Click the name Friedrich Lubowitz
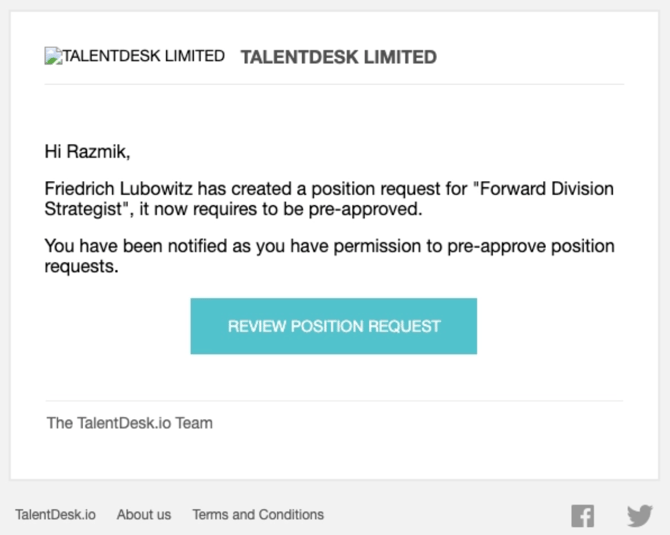This screenshot has height=535, width=670. tap(119, 188)
